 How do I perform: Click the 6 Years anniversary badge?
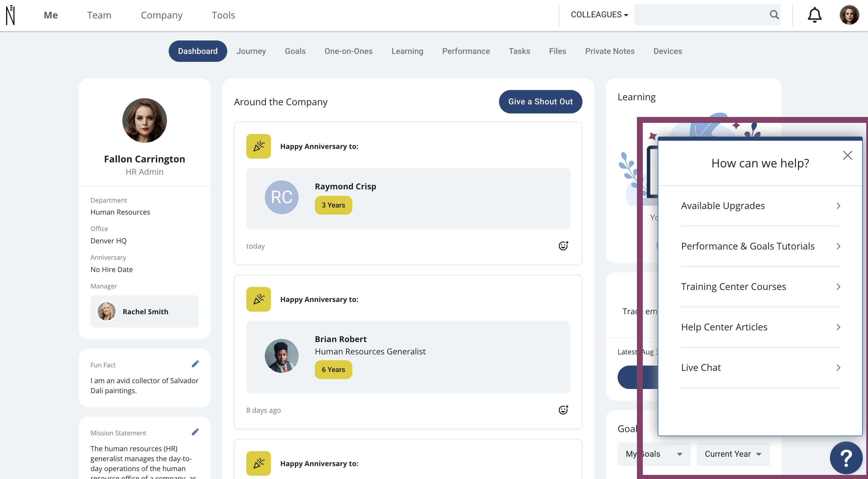pyautogui.click(x=333, y=369)
